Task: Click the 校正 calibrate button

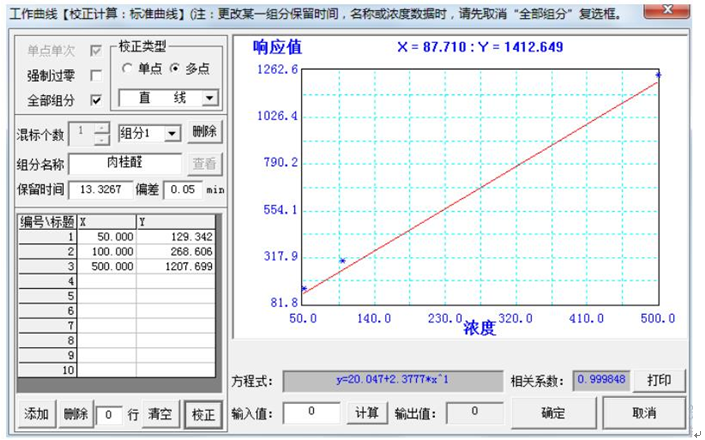Action: [x=204, y=413]
